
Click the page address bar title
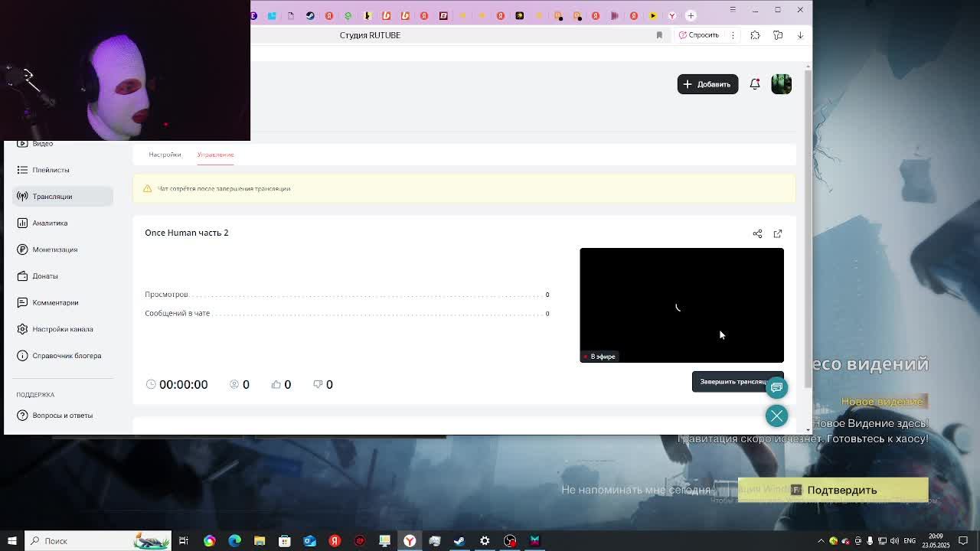coord(370,35)
